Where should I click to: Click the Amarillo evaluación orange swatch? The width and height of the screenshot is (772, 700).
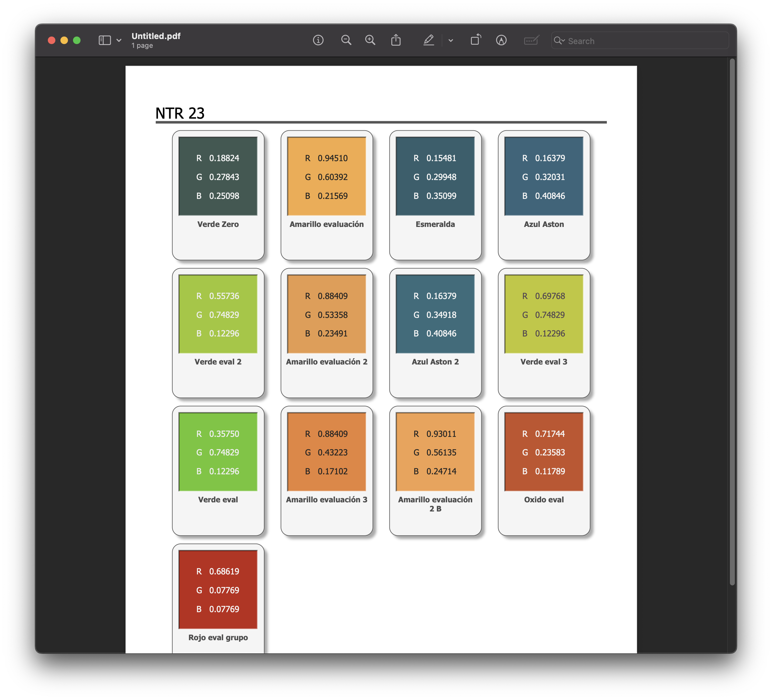(326, 176)
